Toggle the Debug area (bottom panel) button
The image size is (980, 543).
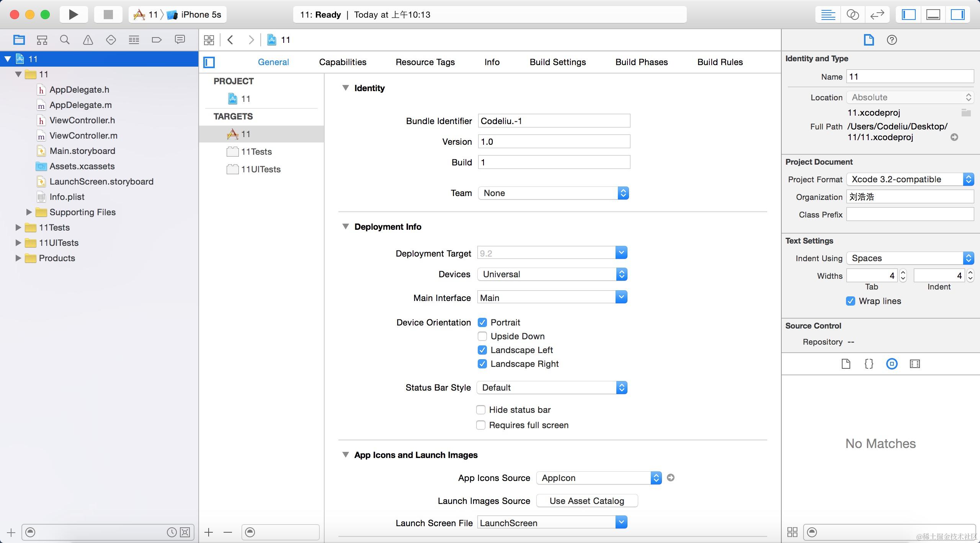click(933, 15)
